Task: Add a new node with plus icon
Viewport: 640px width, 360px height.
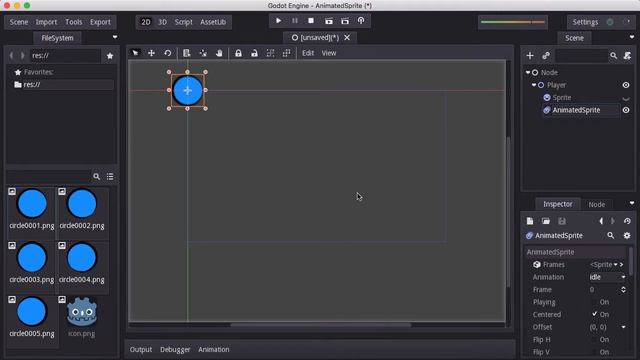Action: coord(530,56)
